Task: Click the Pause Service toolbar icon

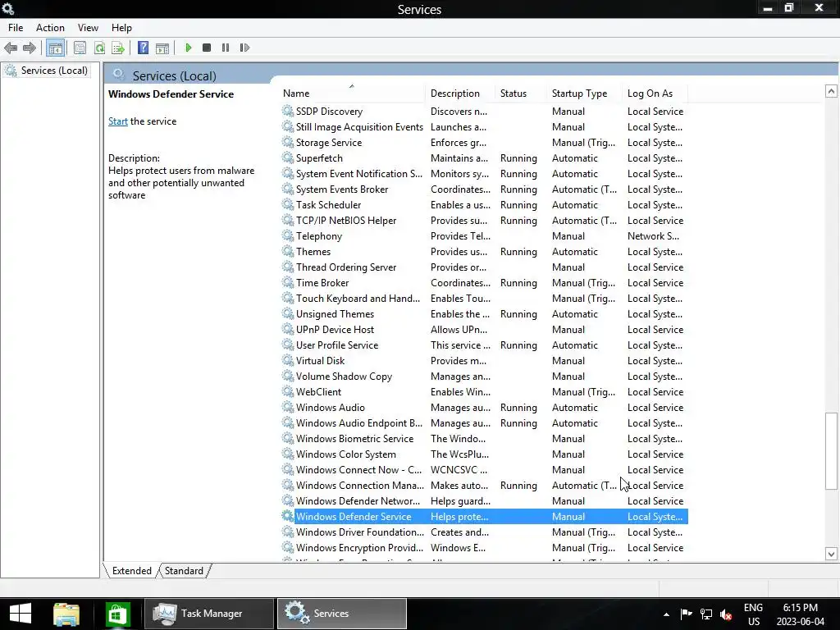Action: 226,48
